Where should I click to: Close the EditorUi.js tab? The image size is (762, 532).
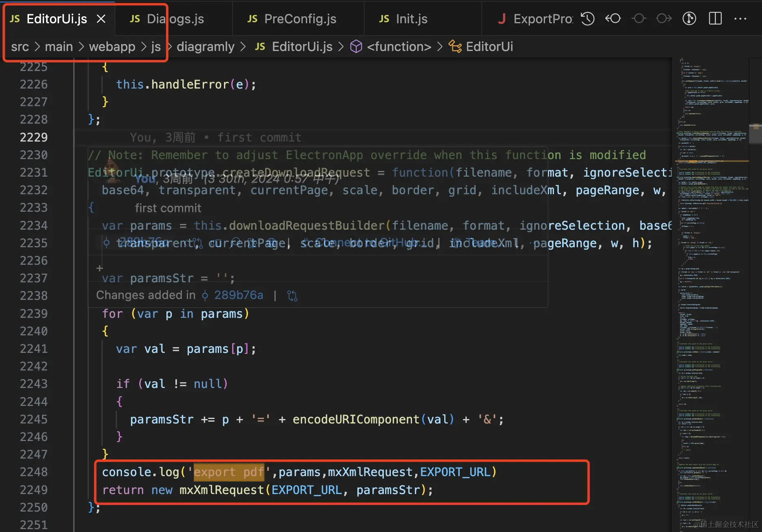click(101, 19)
